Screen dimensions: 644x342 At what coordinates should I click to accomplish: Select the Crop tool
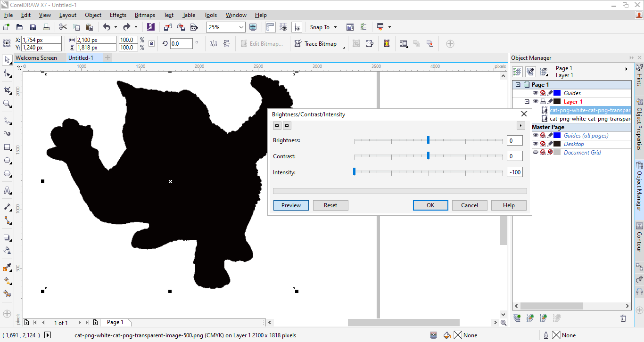(x=7, y=90)
